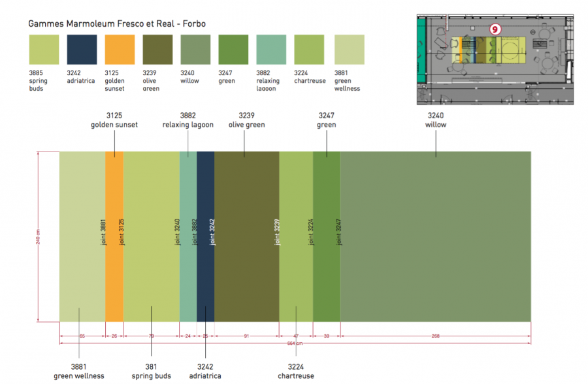
Task: Select the '91' width dimension
Action: tap(246, 336)
